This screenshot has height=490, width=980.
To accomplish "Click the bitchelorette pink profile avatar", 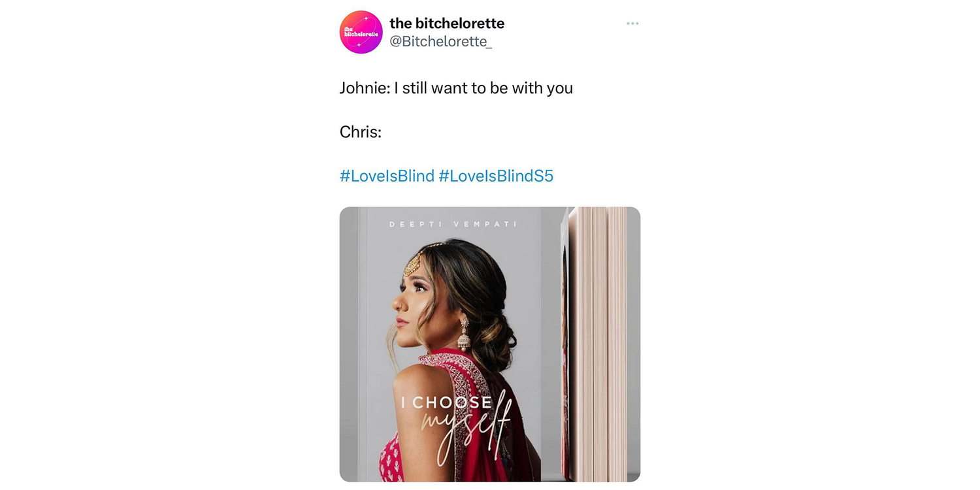I will (x=361, y=32).
